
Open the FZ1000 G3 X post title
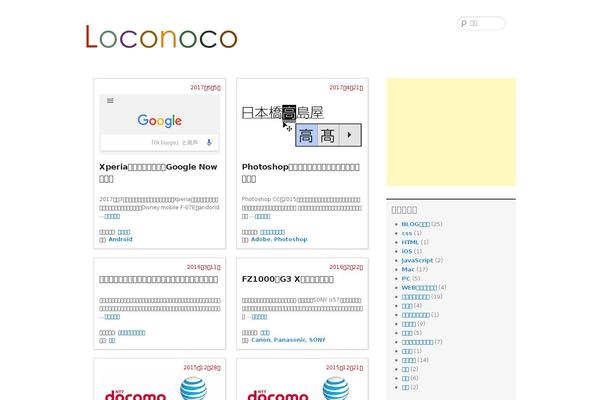[x=287, y=279]
